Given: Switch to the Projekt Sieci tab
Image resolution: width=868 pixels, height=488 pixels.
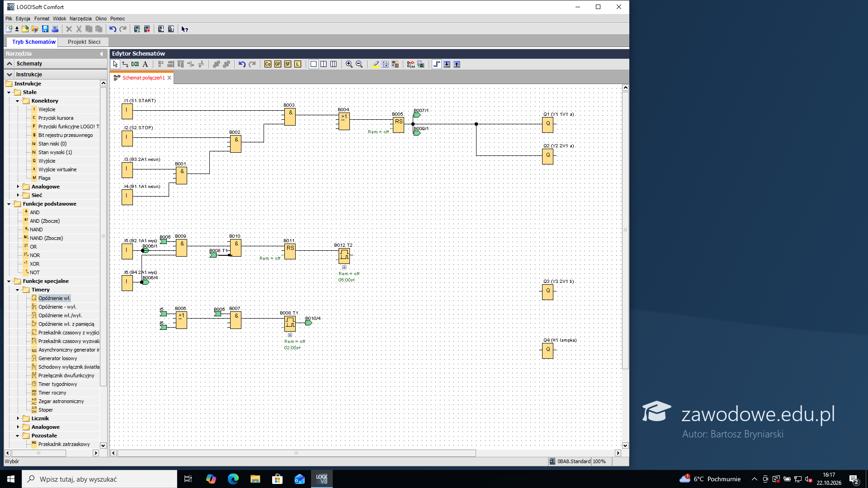Looking at the screenshot, I should click(84, 42).
